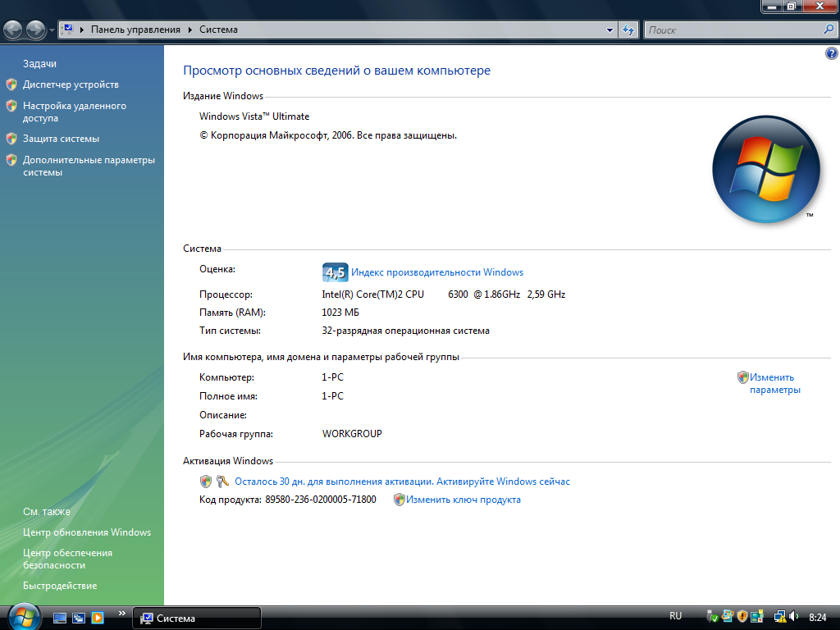
Task: Launch Windows Media Player from quick launch
Action: tap(98, 619)
